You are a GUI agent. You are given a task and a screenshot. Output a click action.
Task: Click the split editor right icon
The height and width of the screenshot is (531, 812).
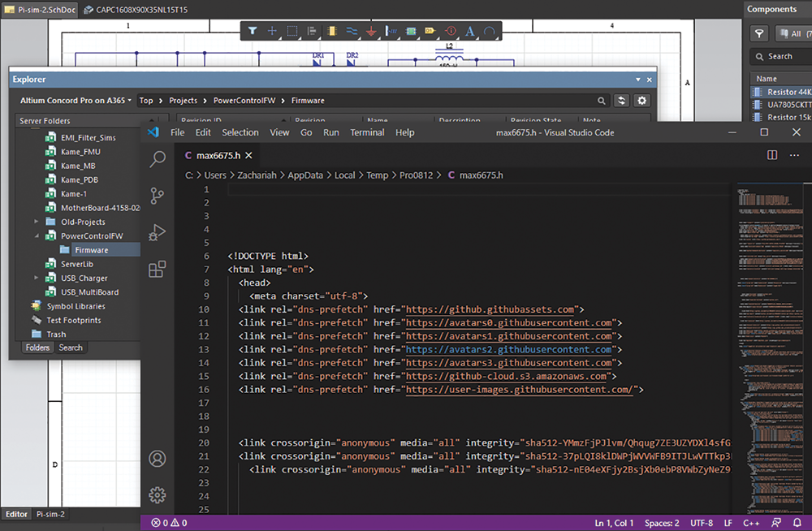772,155
